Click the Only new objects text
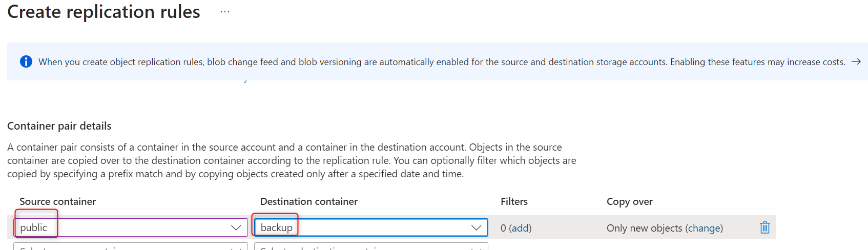 [644, 228]
